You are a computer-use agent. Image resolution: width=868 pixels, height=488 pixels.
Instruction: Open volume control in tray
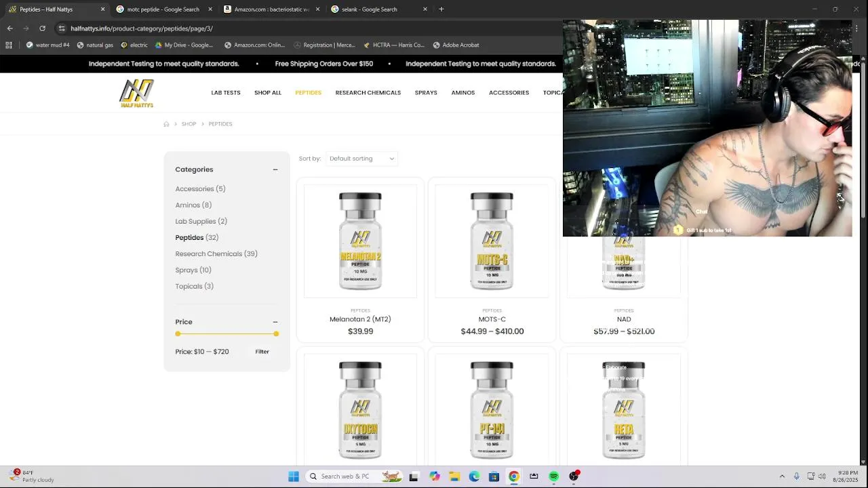pyautogui.click(x=822, y=476)
